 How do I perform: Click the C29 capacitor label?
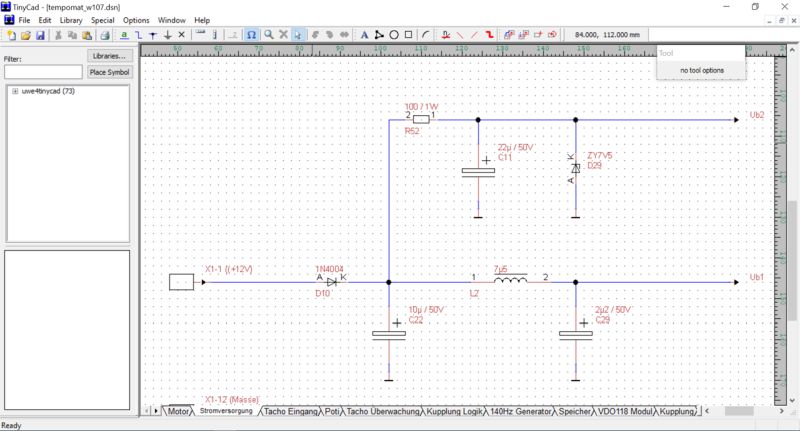click(x=603, y=320)
